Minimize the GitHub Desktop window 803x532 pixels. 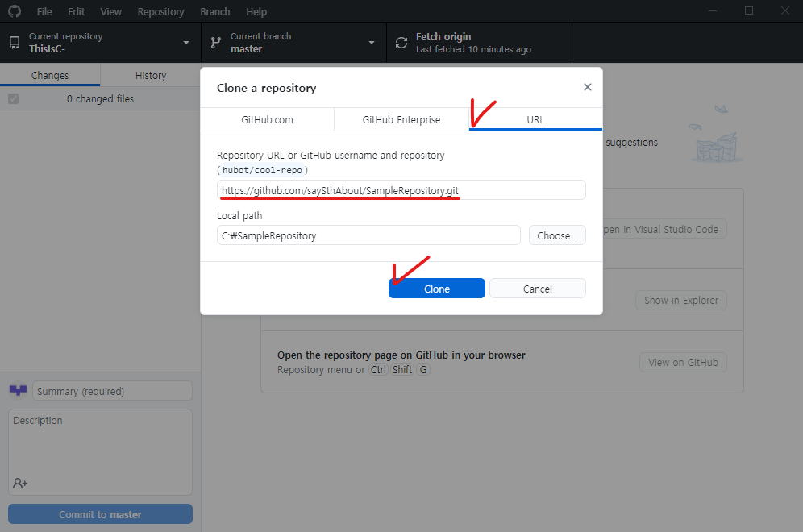pyautogui.click(x=713, y=10)
